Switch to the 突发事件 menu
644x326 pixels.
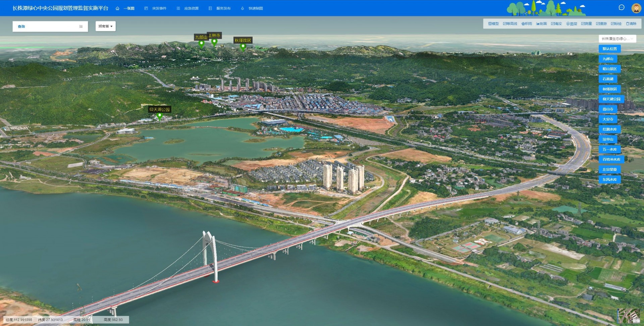(x=155, y=8)
